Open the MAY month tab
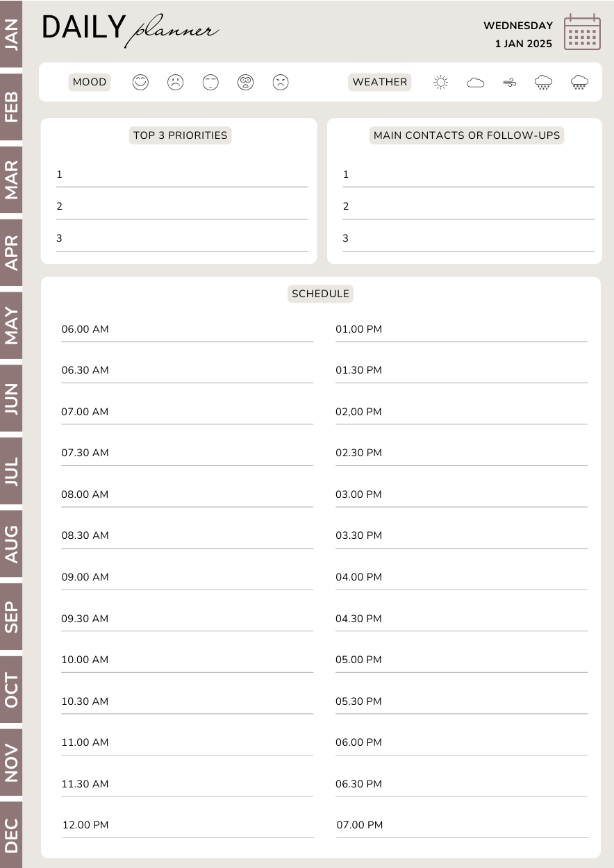Screen dimensions: 614x868 click(11, 325)
